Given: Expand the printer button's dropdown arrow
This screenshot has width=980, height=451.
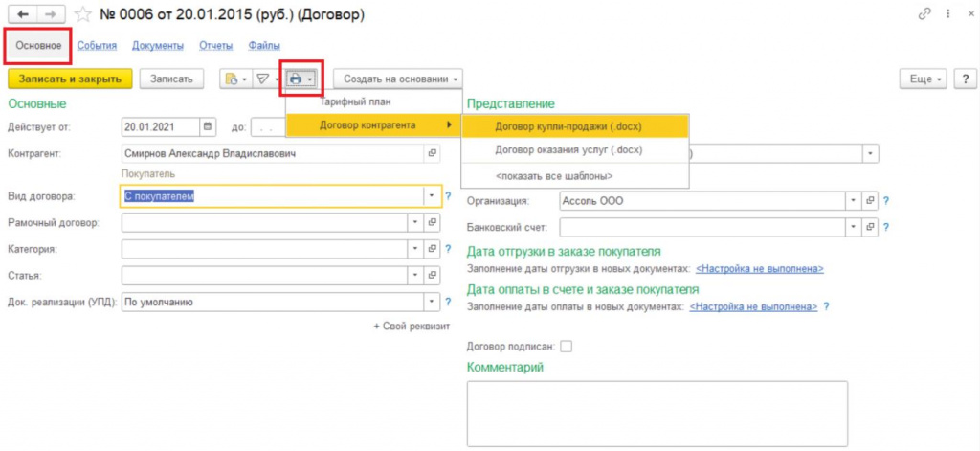Looking at the screenshot, I should pos(310,79).
